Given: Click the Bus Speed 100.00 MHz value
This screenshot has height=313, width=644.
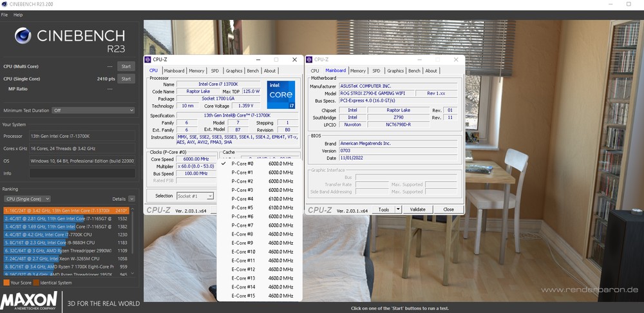Looking at the screenshot, I should click(196, 174).
